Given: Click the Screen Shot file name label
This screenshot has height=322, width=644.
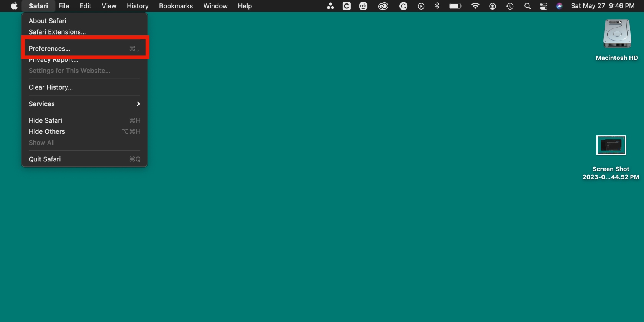Looking at the screenshot, I should tap(611, 173).
